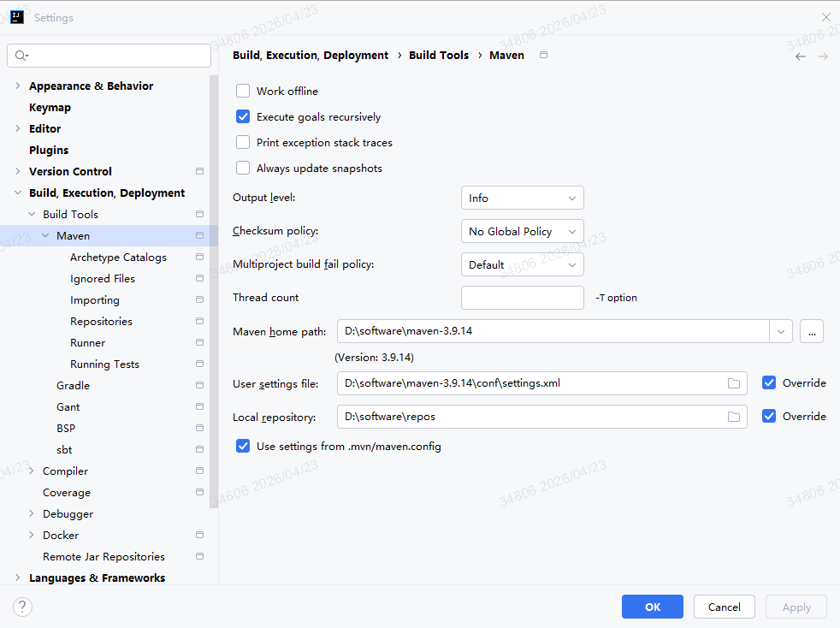Viewport: 840px width, 628px height.
Task: Select Importing under Maven
Action: point(95,300)
